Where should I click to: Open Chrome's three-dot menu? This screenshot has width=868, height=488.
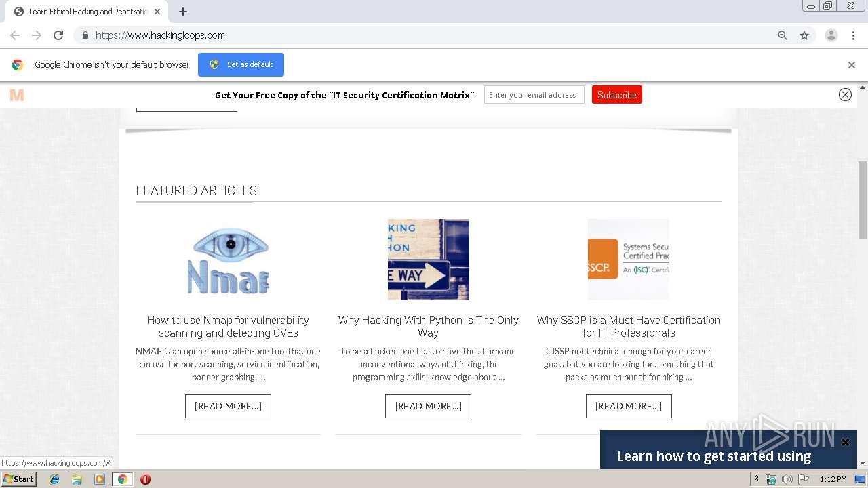853,35
